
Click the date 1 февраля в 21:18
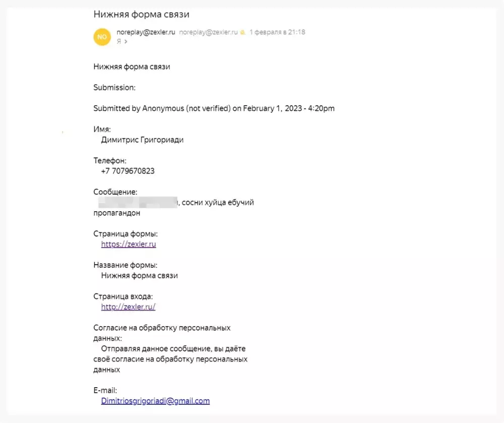pos(277,32)
